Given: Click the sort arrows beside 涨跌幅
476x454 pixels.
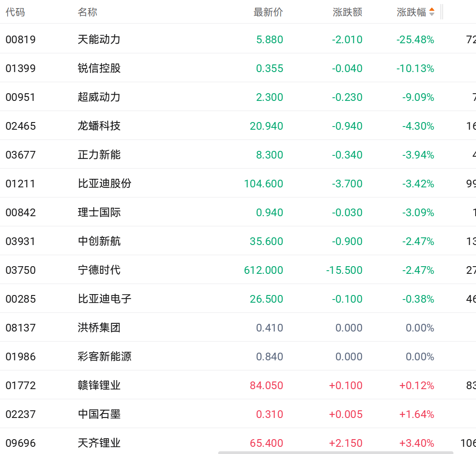Looking at the screenshot, I should 432,12.
